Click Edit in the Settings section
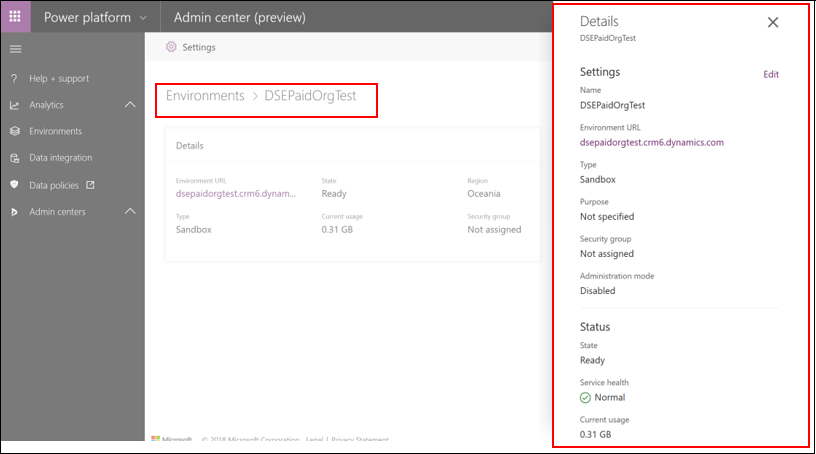 770,74
